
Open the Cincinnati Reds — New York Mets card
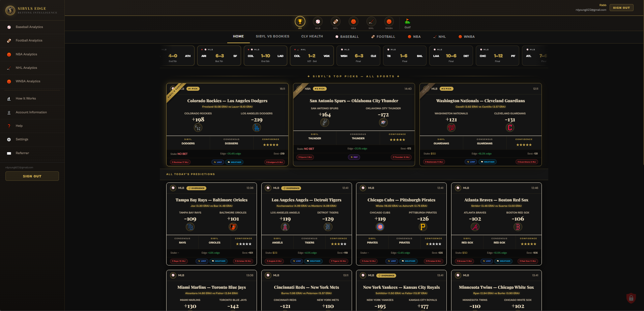pyautogui.click(x=306, y=290)
